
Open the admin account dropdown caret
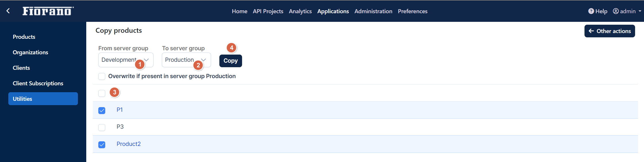pyautogui.click(x=640, y=11)
